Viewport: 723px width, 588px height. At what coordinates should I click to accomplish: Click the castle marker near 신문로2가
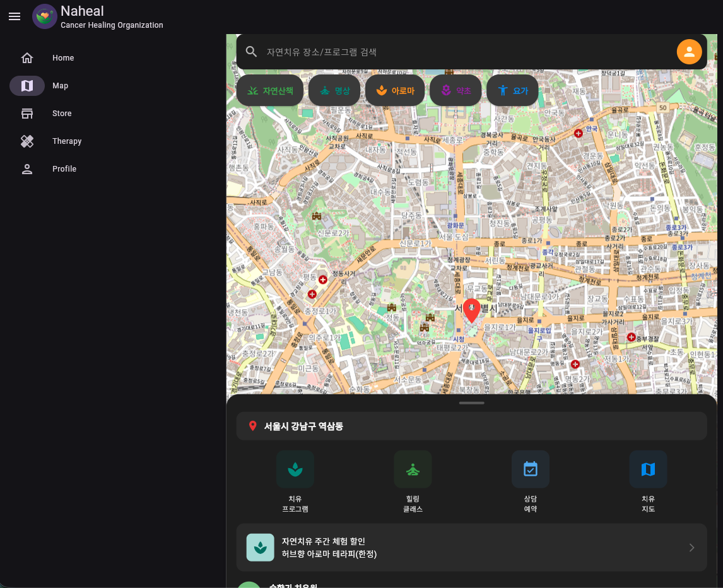pyautogui.click(x=316, y=216)
